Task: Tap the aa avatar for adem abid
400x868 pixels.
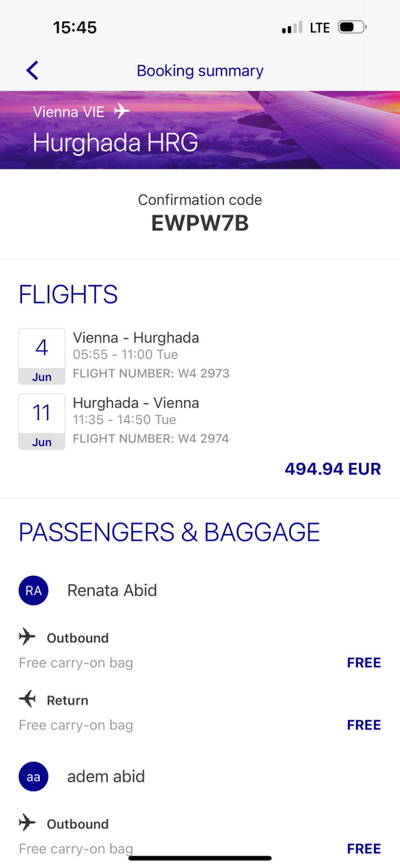Action: pos(33,777)
